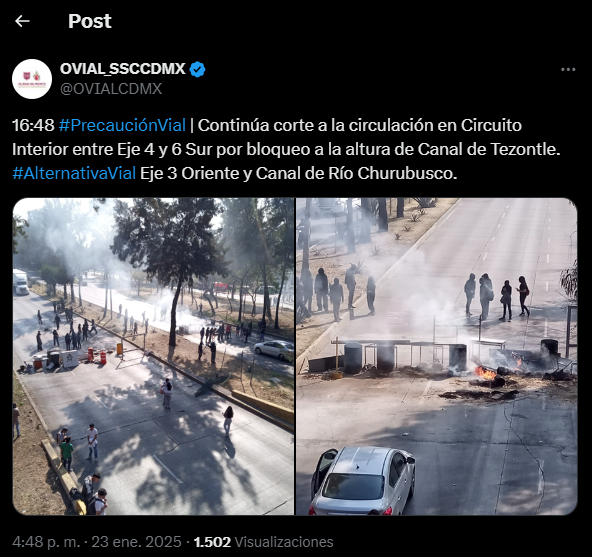Screen dimensions: 592x557
Task: Click the Post header title
Action: tap(90, 21)
